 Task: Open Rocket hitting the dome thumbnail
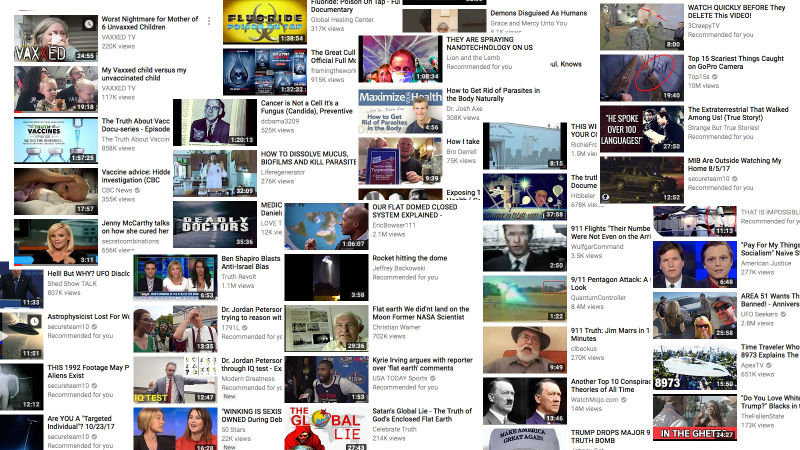pos(326,278)
